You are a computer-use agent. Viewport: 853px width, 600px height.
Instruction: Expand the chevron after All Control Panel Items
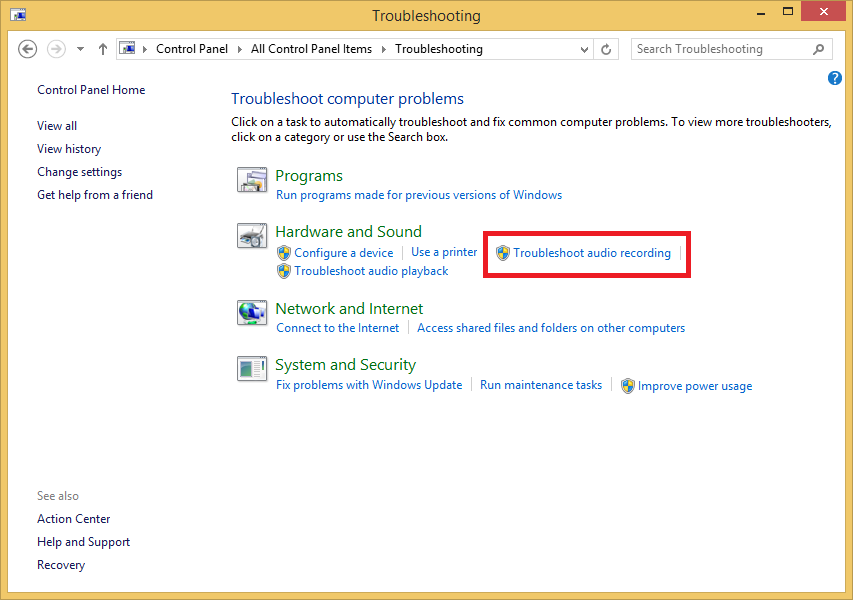(384, 49)
